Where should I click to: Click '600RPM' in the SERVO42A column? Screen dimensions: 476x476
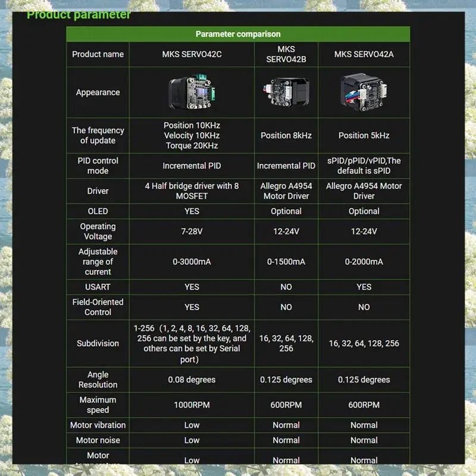pos(364,405)
